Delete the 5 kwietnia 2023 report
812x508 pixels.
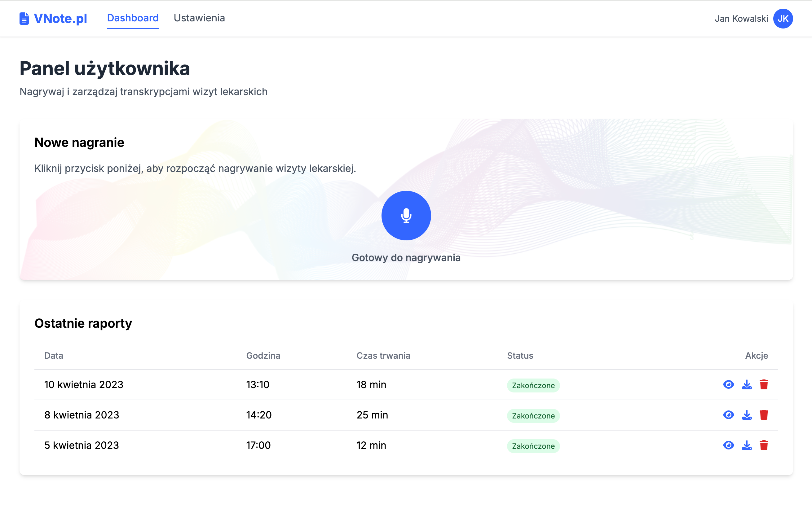tap(764, 445)
